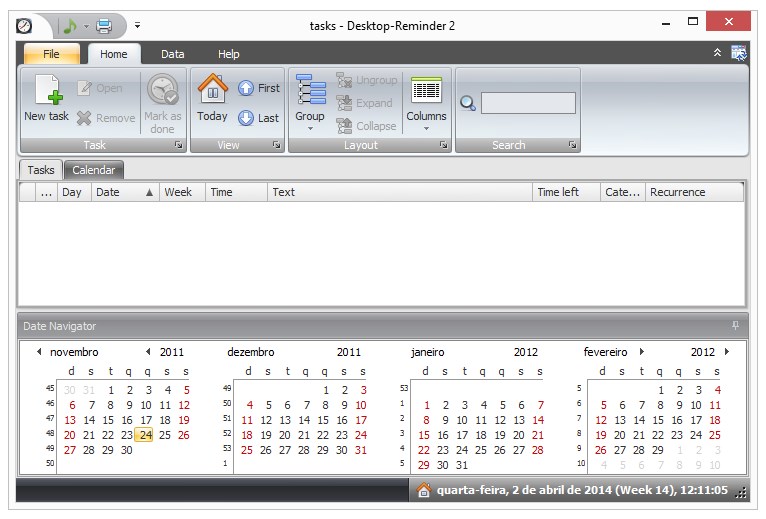Open View group dialog launcher

[x=277, y=145]
